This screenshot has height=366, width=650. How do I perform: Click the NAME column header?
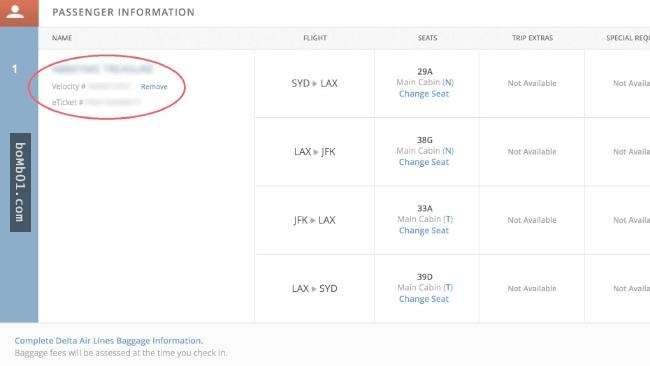tap(62, 38)
